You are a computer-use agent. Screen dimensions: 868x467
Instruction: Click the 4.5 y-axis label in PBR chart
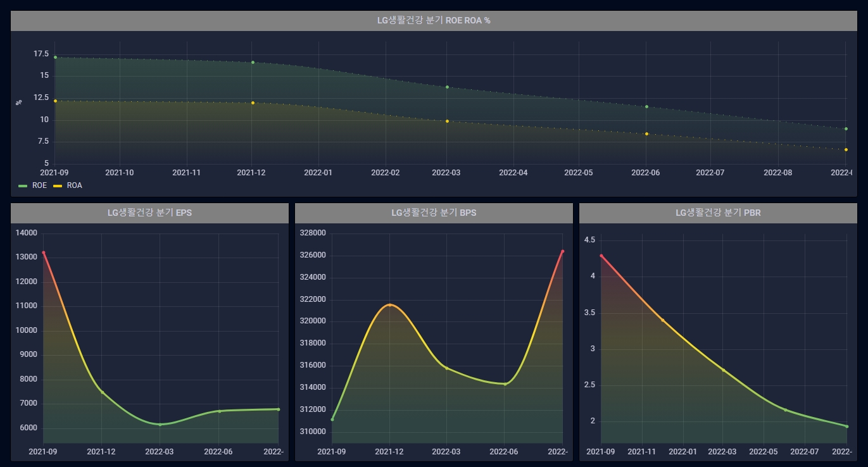[589, 240]
